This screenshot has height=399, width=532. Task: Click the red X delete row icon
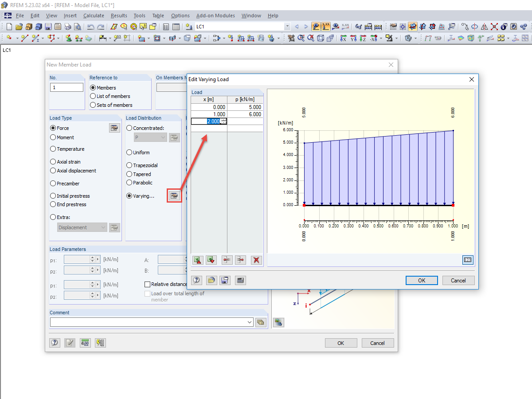pos(256,260)
